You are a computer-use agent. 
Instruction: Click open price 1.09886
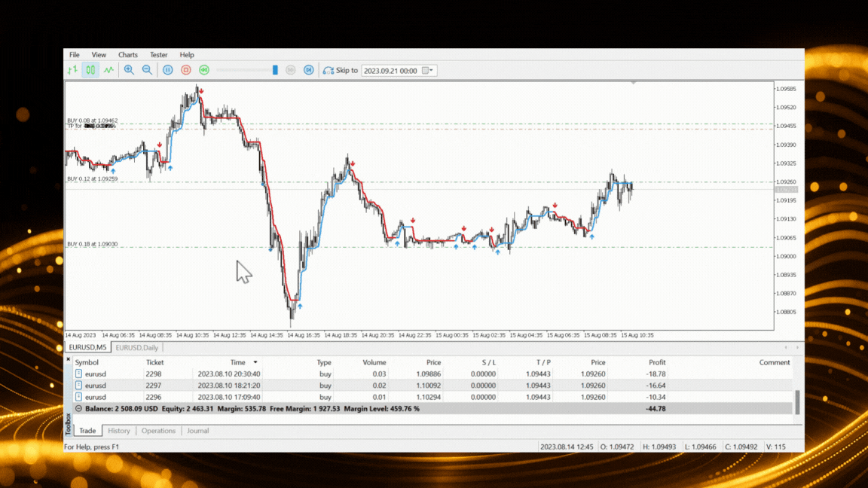tap(429, 374)
